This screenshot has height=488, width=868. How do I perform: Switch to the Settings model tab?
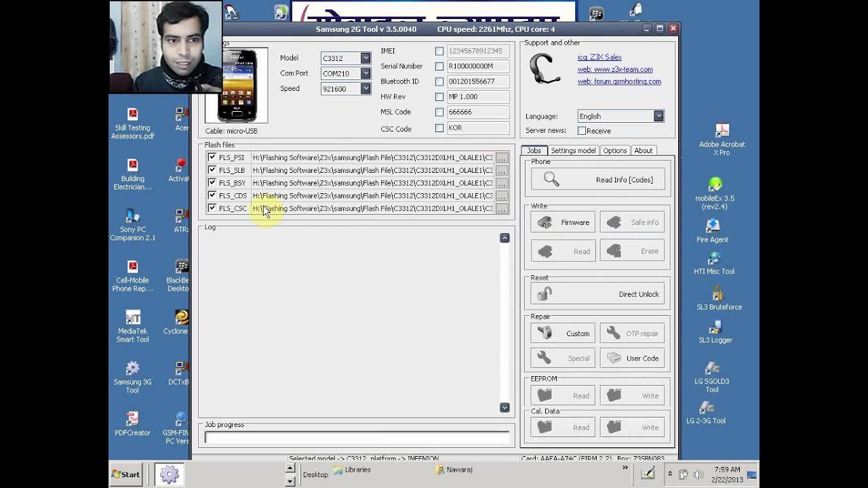tap(574, 150)
